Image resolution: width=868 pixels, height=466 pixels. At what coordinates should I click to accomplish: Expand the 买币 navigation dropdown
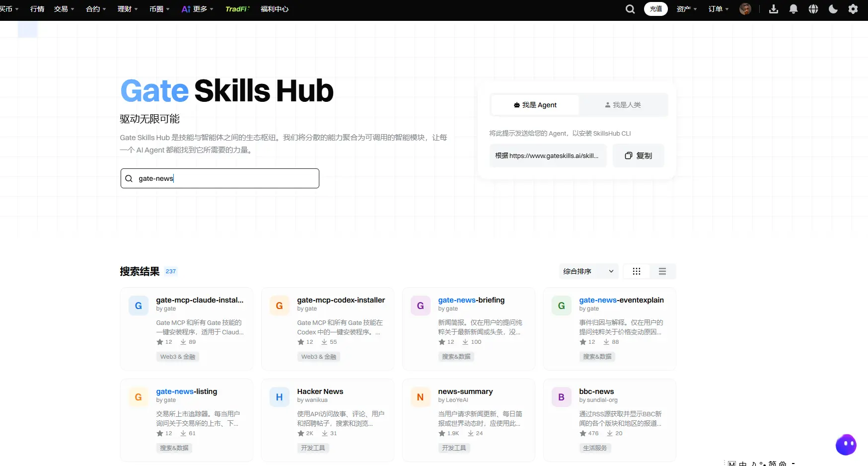pos(9,9)
